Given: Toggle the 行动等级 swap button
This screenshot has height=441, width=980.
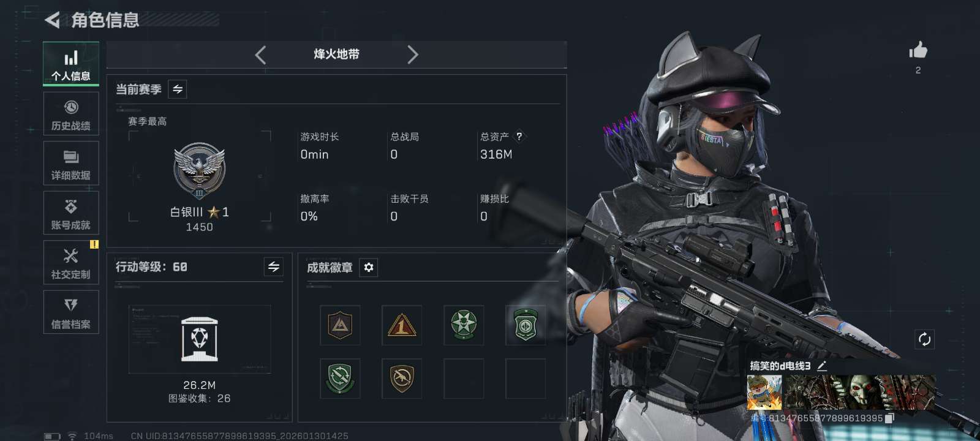Looking at the screenshot, I should click(274, 267).
